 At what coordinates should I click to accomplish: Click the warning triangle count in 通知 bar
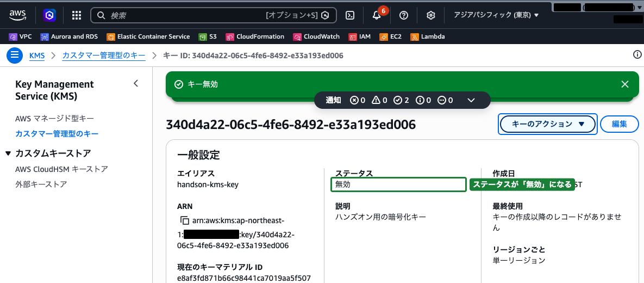point(379,100)
